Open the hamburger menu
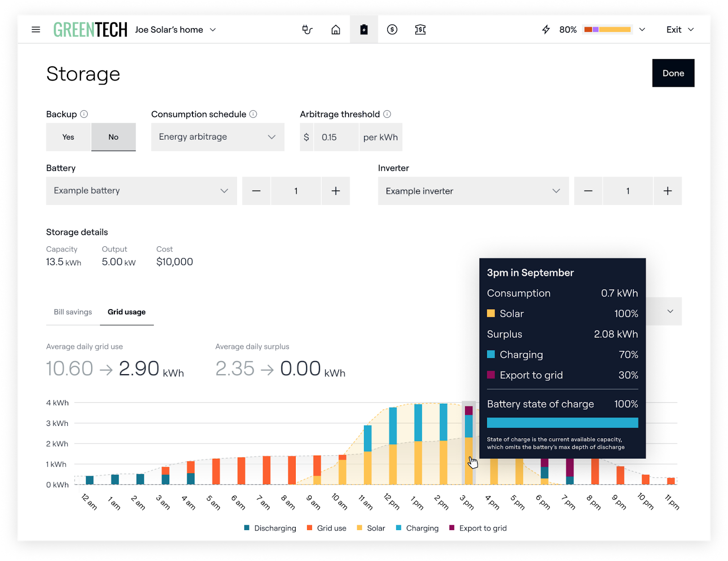This screenshot has height=561, width=728. point(36,30)
